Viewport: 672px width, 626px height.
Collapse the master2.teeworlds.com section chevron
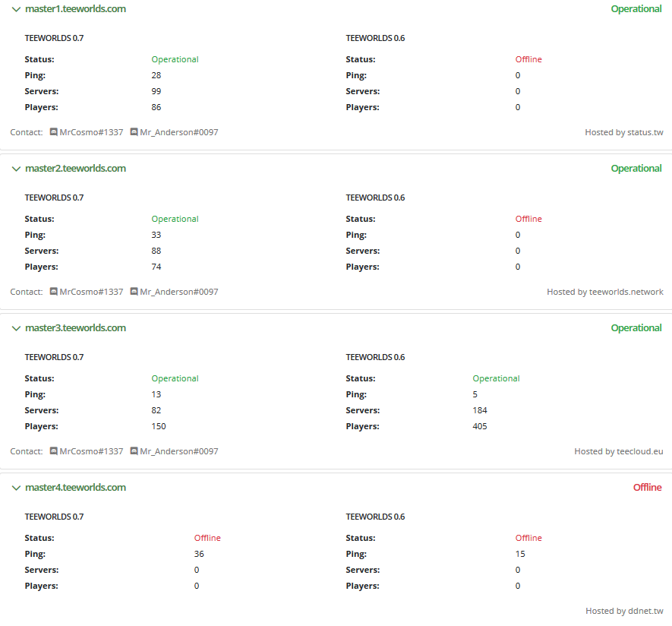click(16, 169)
